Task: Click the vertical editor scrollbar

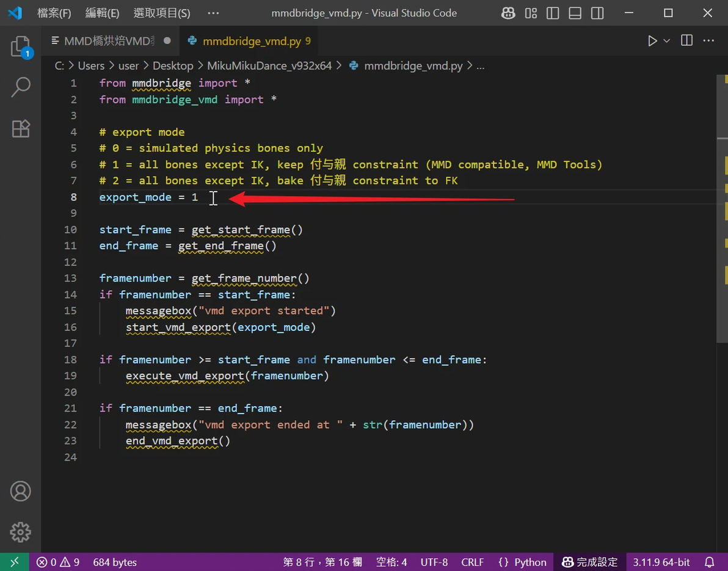Action: pos(722,208)
